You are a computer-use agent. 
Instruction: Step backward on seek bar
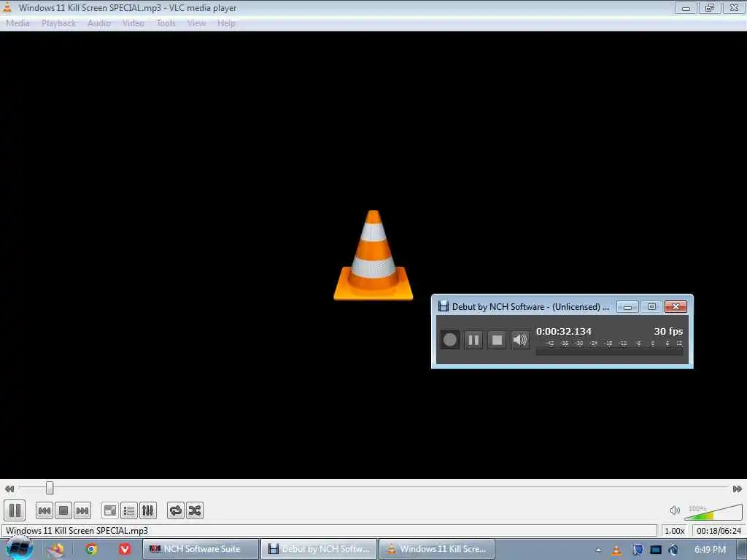click(x=9, y=489)
